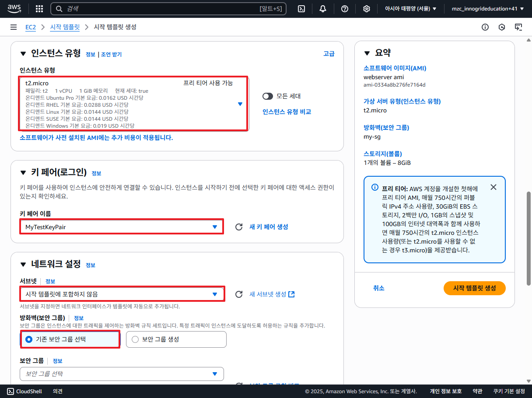Collapse the 키 페어(로그인) section
Screen dimensions: 532x398
click(x=23, y=173)
